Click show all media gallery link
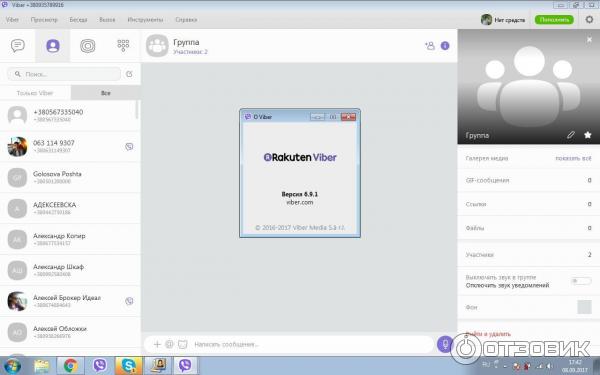600x375 pixels. click(573, 158)
